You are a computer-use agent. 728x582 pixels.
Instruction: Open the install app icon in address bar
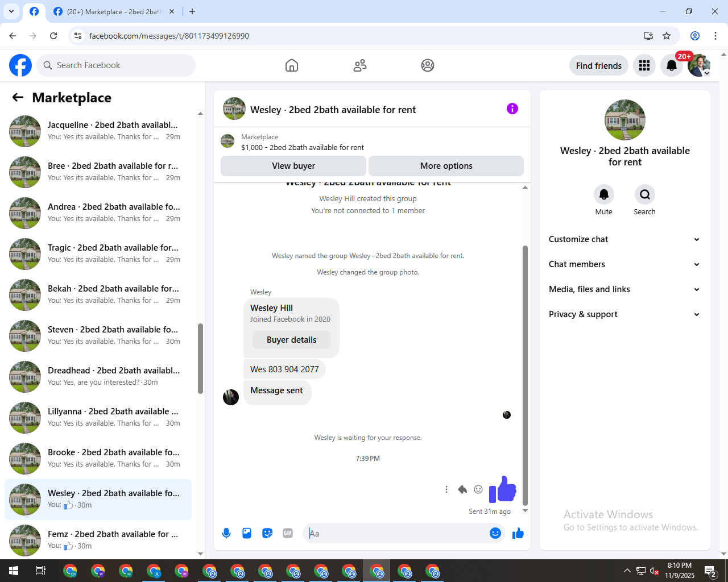648,36
